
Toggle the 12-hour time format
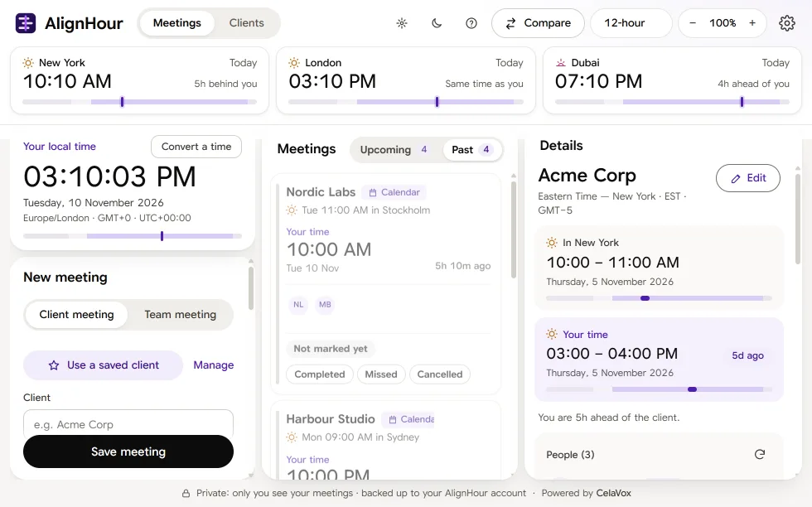(x=631, y=23)
